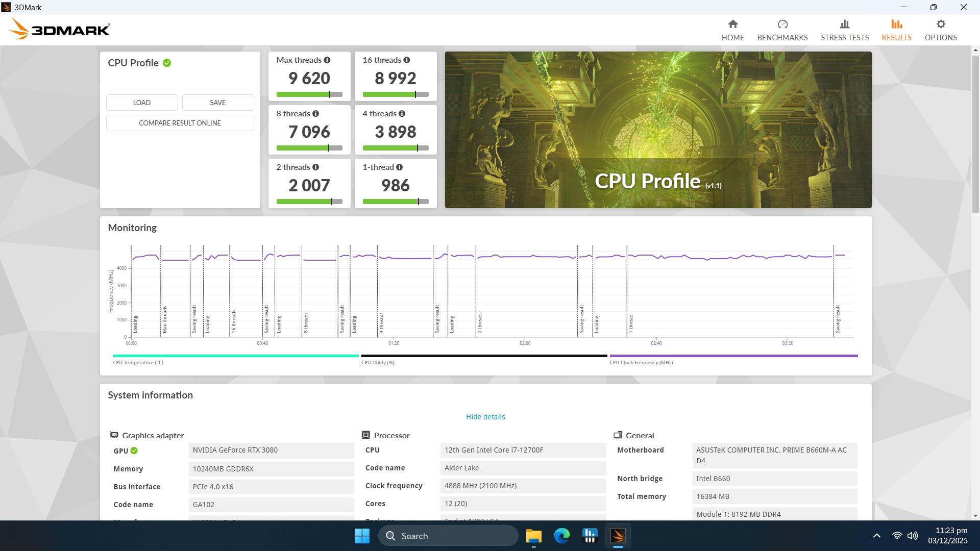This screenshot has width=980, height=551.
Task: Click the Processor section chip icon
Action: pyautogui.click(x=366, y=435)
